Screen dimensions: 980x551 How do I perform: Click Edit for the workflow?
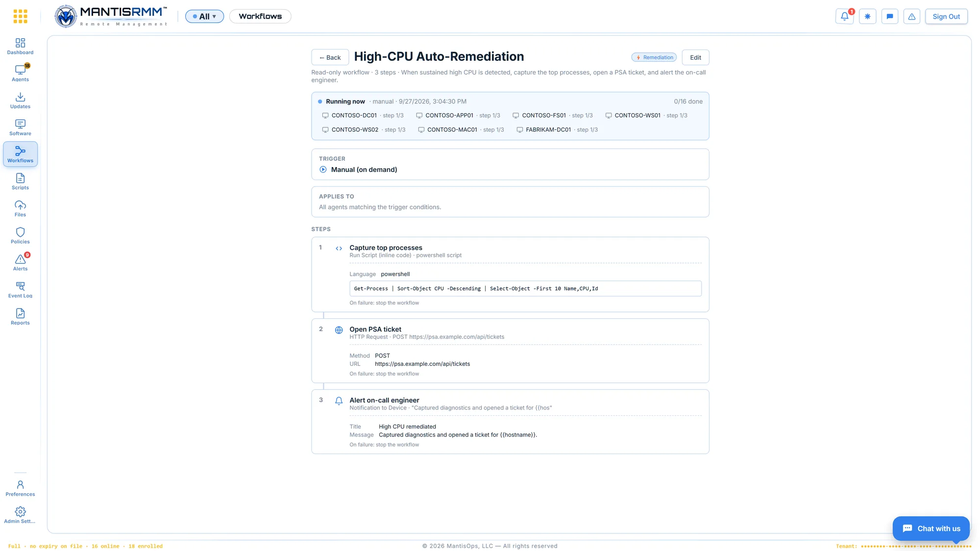(695, 57)
